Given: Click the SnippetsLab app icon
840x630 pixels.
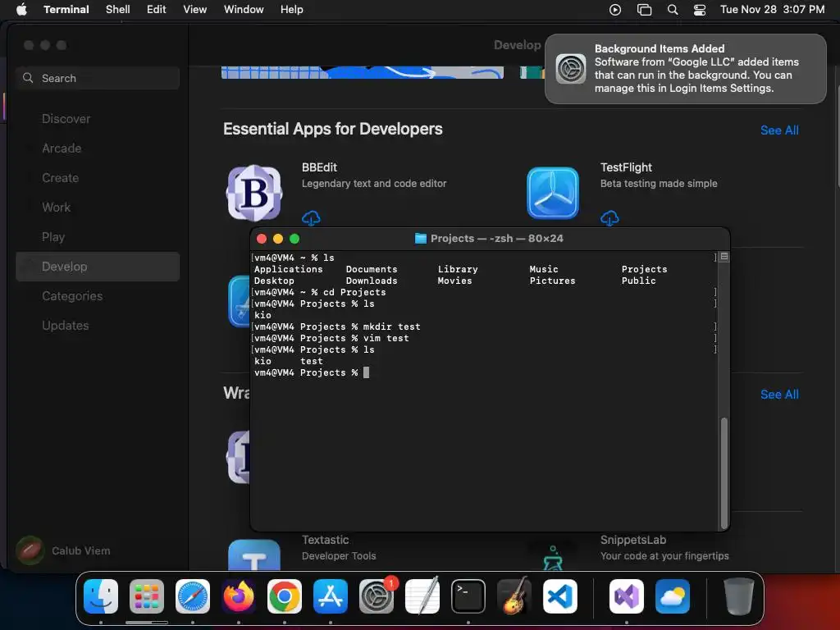Looking at the screenshot, I should 553,556.
